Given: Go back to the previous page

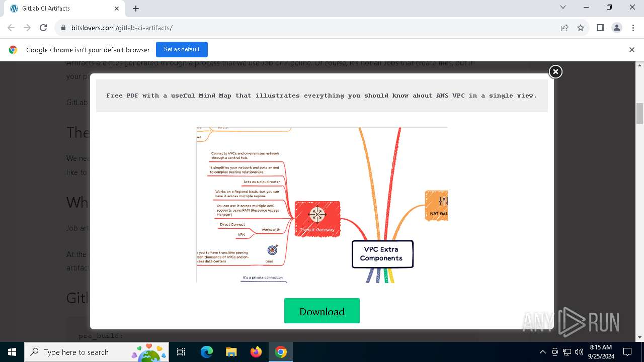Looking at the screenshot, I should [11, 28].
